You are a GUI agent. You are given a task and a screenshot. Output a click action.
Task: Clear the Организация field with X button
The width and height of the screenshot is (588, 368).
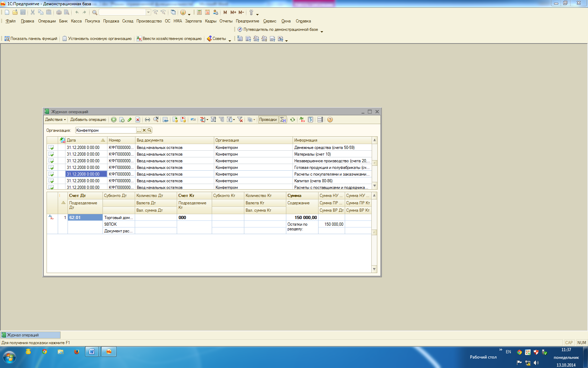pos(144,130)
